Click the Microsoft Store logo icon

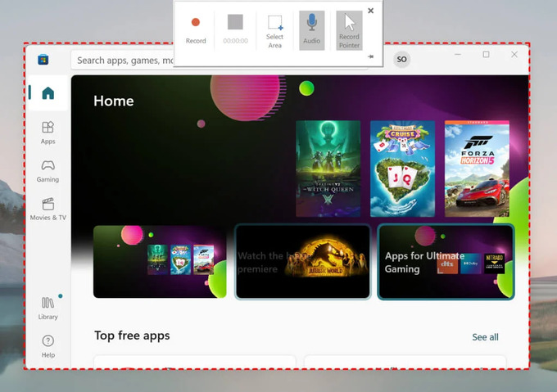point(43,59)
